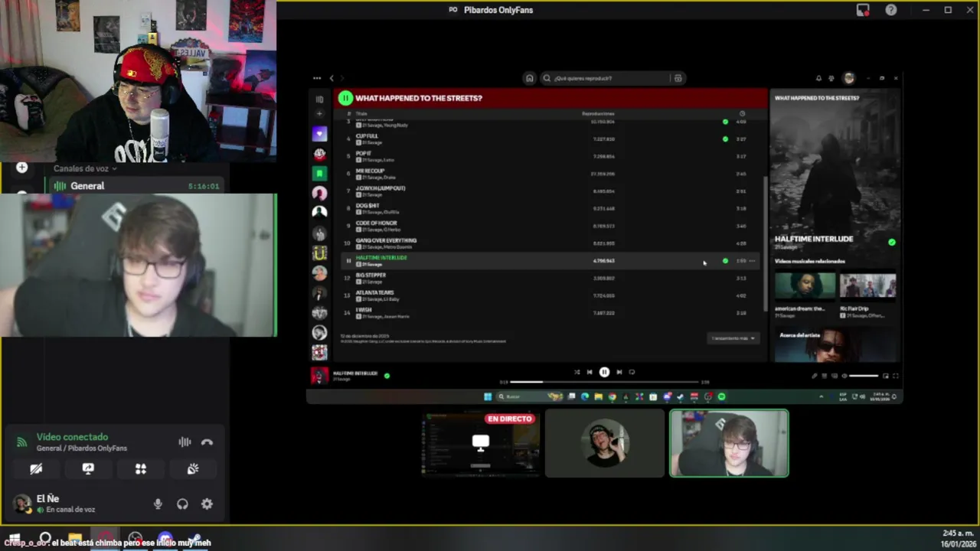980x551 pixels.
Task: Disconnect from the voice call
Action: [x=207, y=442]
